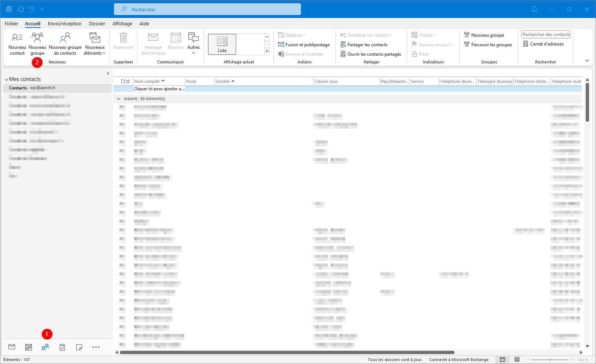Screen dimensions: 596x364
Task: Sort by Nom complet column header
Action: click(x=159, y=81)
